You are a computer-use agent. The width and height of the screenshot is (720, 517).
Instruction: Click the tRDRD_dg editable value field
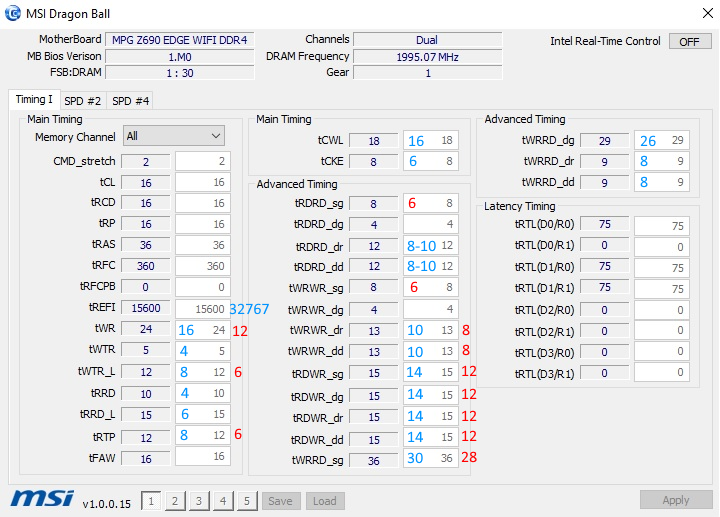click(431, 224)
